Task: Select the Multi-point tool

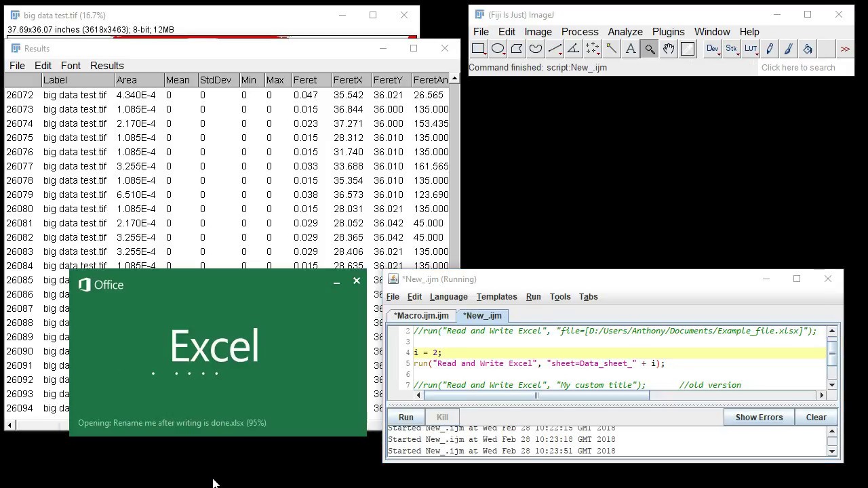Action: 593,49
